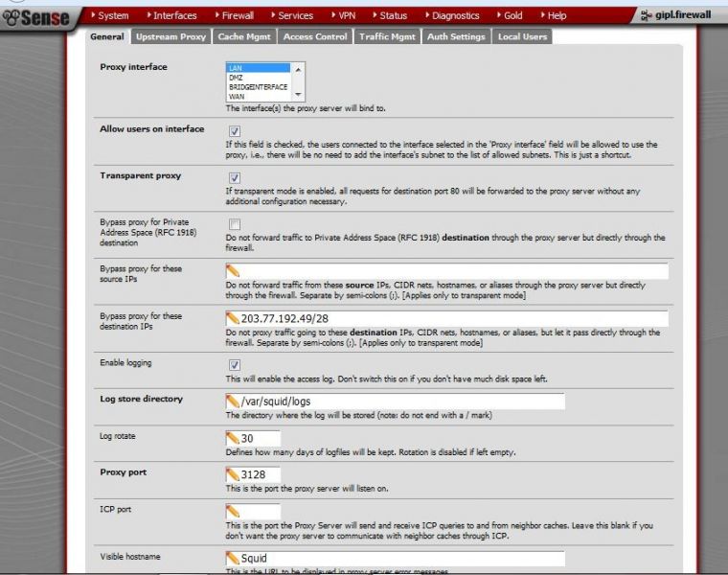Click pencil icon in ICP port field
728x575 pixels.
tap(233, 512)
